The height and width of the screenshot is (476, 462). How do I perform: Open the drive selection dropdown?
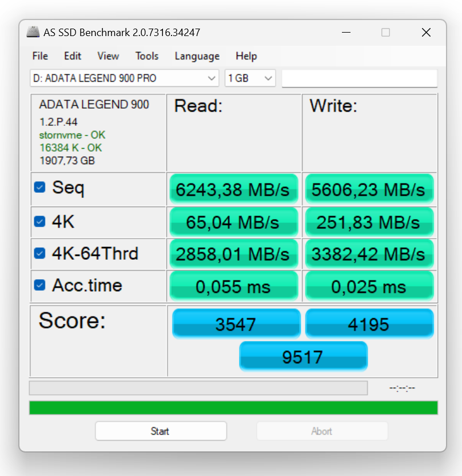124,78
